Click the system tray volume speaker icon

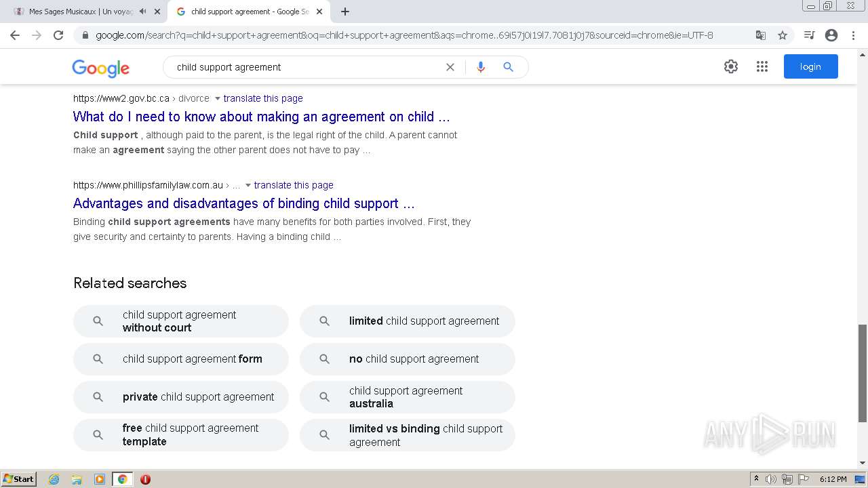pos(771,479)
